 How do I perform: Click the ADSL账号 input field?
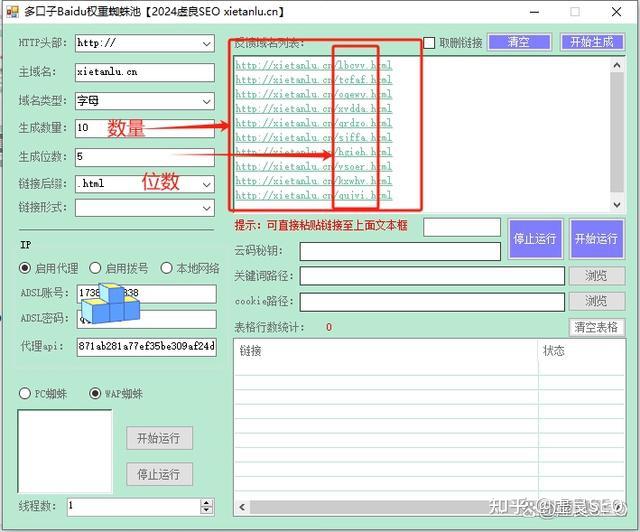[147, 294]
